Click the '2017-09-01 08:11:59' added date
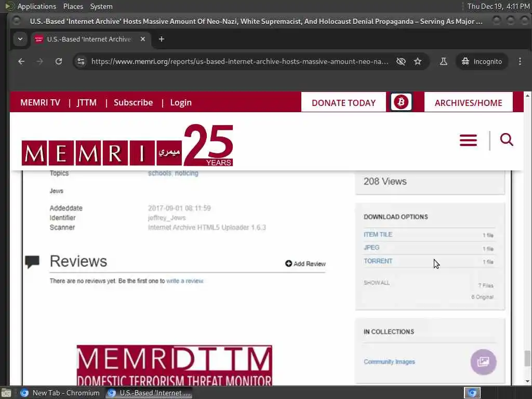 click(179, 208)
